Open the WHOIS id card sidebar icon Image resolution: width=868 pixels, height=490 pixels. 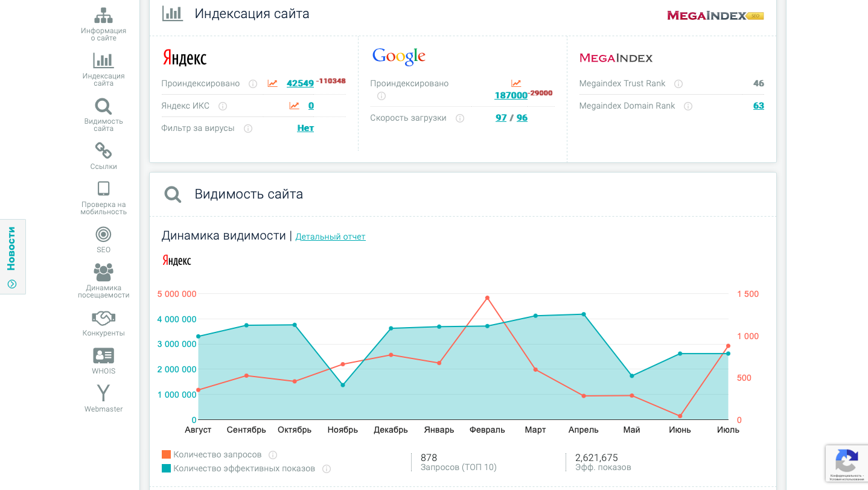click(103, 355)
